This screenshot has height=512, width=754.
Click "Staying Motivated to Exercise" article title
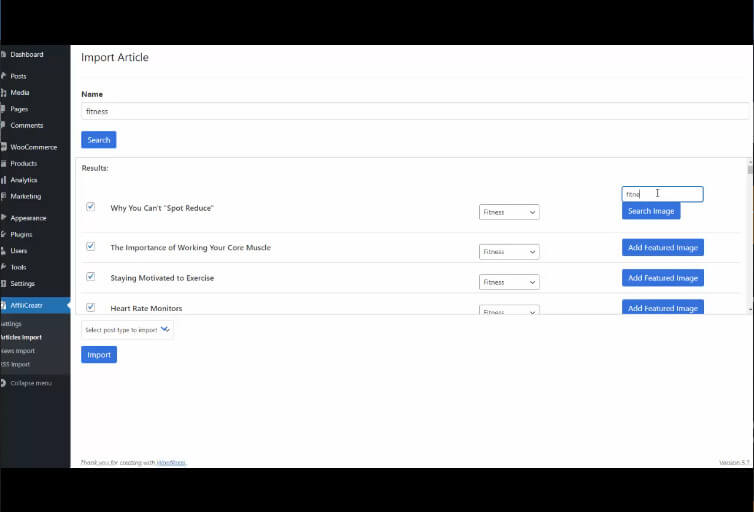[162, 278]
